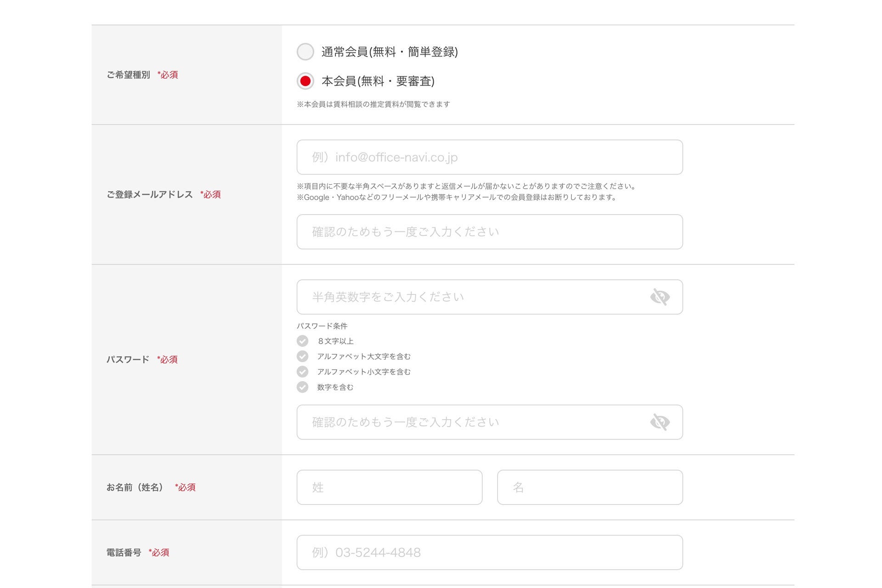Image resolution: width=882 pixels, height=588 pixels.
Task: Click the アルファベット小文字を含む check icon
Action: pyautogui.click(x=302, y=372)
